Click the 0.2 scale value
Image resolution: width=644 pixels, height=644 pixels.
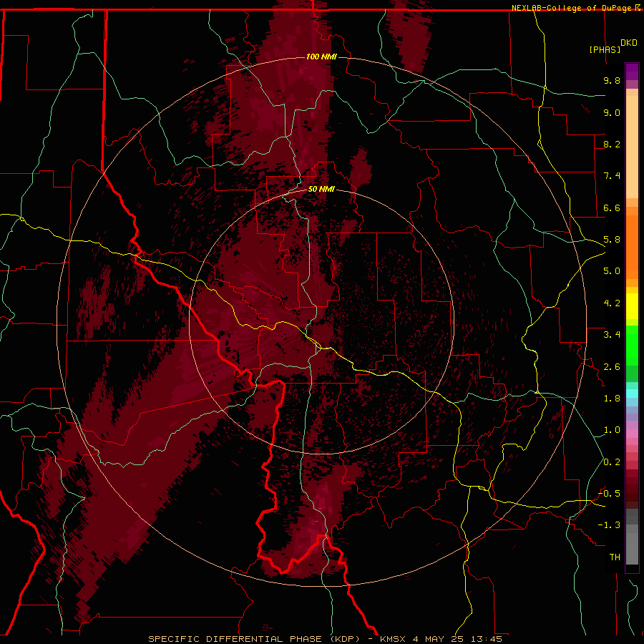point(612,462)
